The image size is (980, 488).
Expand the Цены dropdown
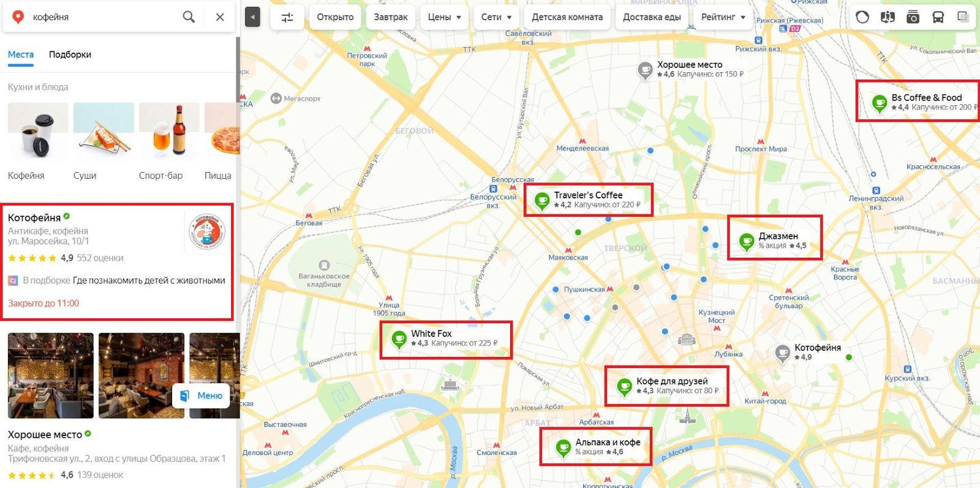pyautogui.click(x=444, y=17)
